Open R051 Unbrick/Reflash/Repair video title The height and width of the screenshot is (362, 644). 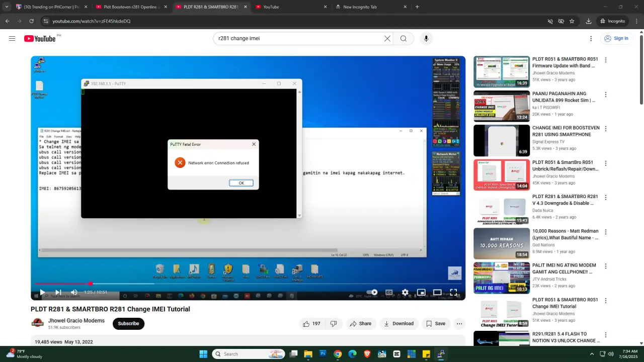(x=566, y=166)
